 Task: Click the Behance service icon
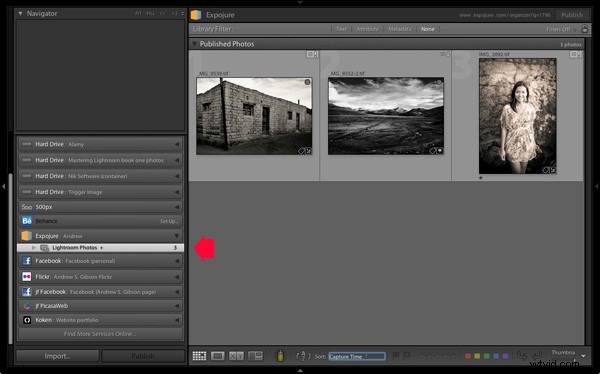[27, 221]
